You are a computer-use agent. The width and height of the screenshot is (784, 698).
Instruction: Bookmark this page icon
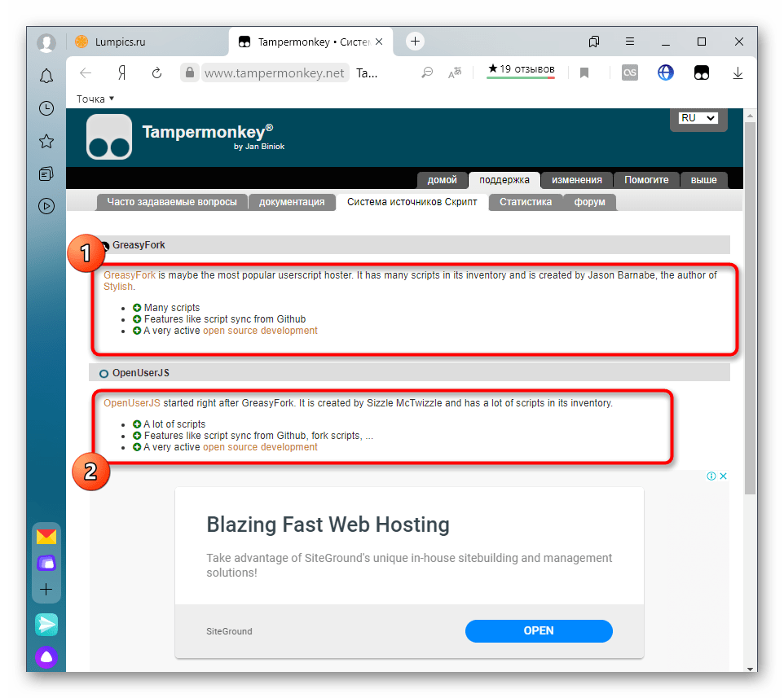pyautogui.click(x=584, y=73)
